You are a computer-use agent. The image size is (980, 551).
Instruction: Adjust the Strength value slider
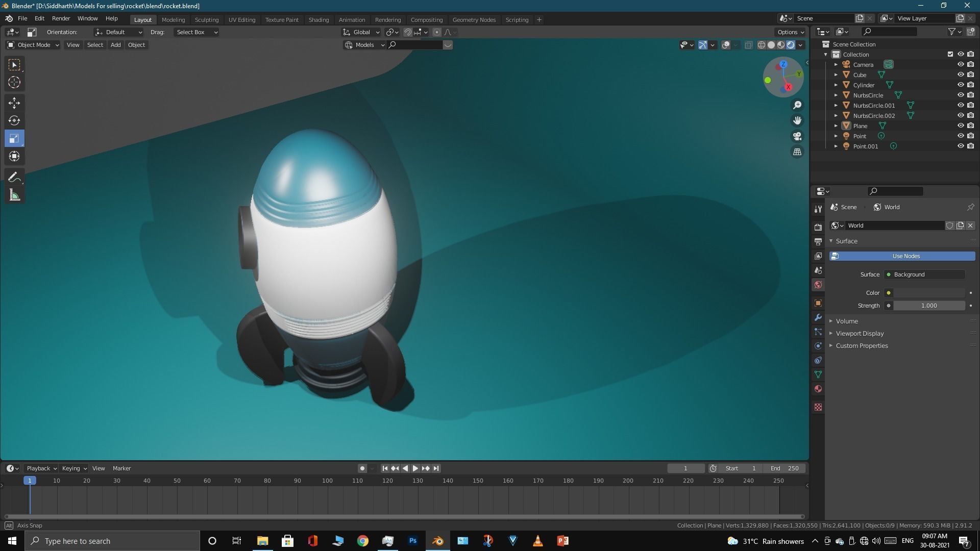point(928,306)
